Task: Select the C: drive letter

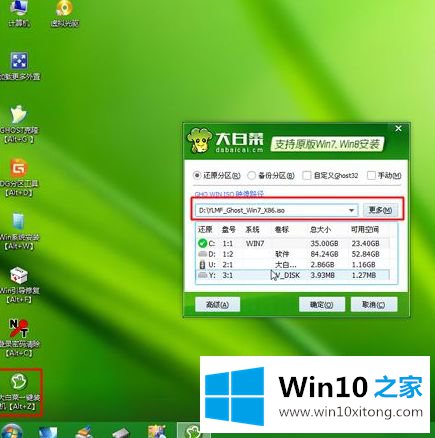Action: click(212, 244)
